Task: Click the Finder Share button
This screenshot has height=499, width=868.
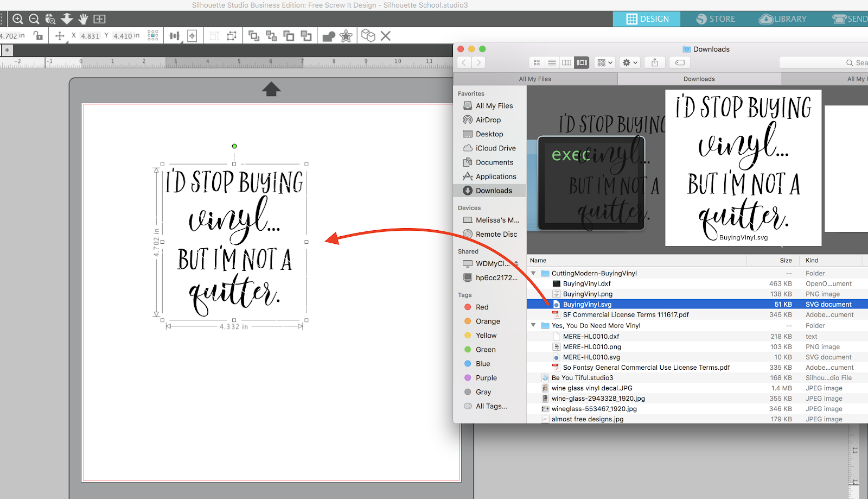Action: pyautogui.click(x=655, y=63)
